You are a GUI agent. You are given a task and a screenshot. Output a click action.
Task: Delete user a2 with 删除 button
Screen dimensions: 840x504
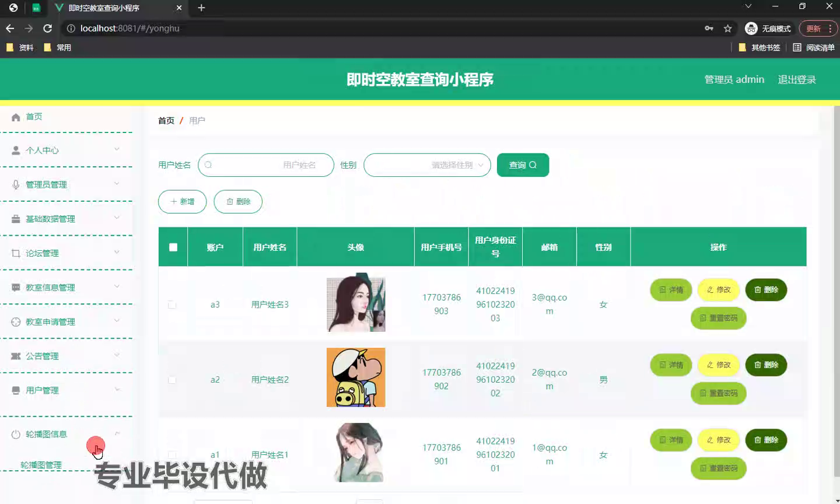766,365
